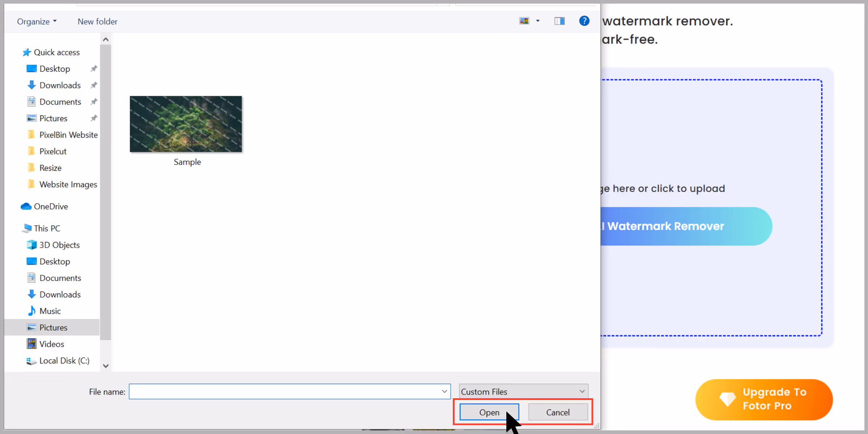Click New folder in the toolbar
The width and height of the screenshot is (868, 434).
(98, 22)
